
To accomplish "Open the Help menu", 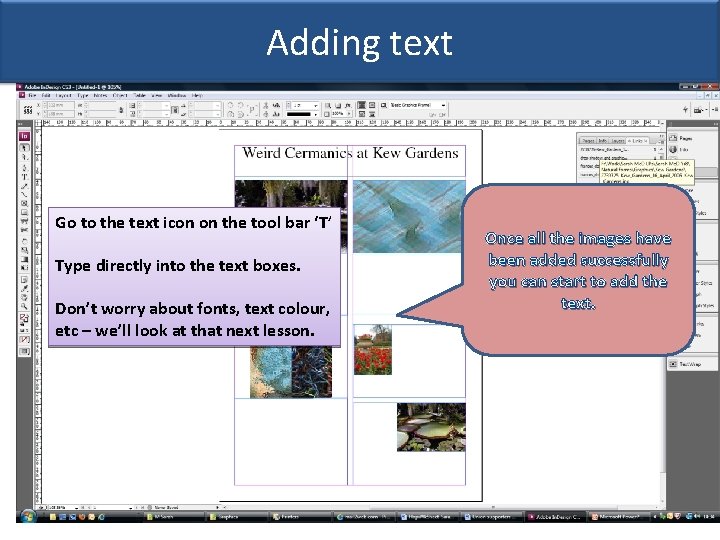I will tap(197, 96).
